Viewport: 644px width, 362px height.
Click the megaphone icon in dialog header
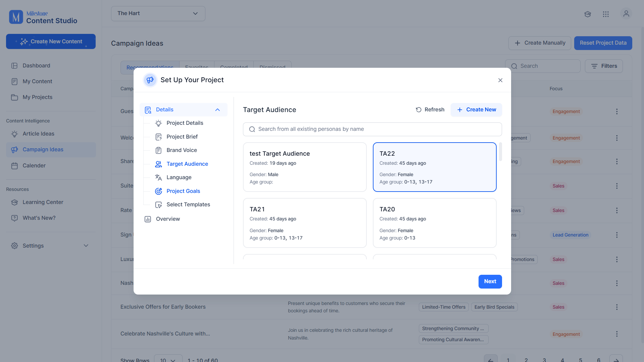150,80
